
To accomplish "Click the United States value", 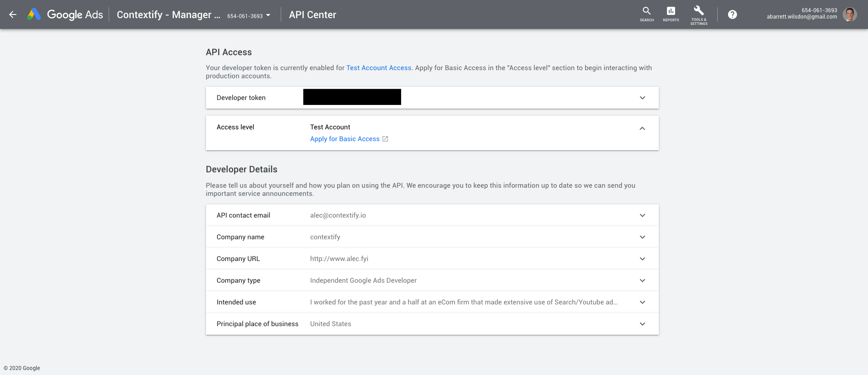I will [x=331, y=324].
